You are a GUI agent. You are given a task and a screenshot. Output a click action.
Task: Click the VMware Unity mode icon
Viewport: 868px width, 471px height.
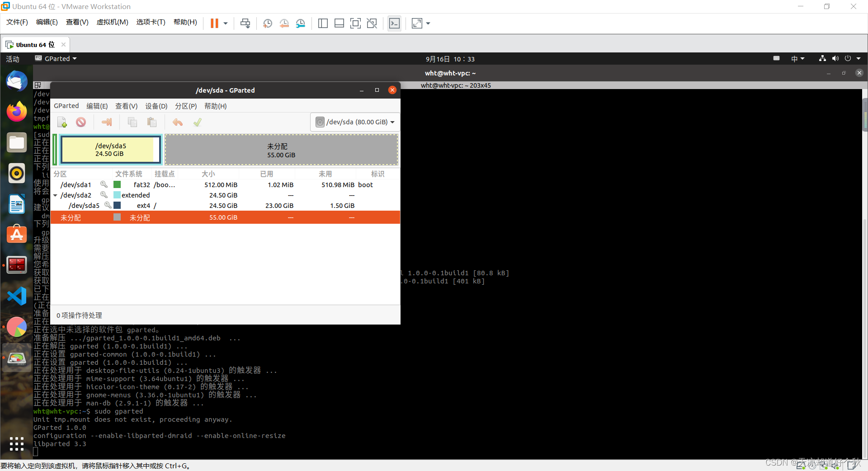[x=372, y=23]
